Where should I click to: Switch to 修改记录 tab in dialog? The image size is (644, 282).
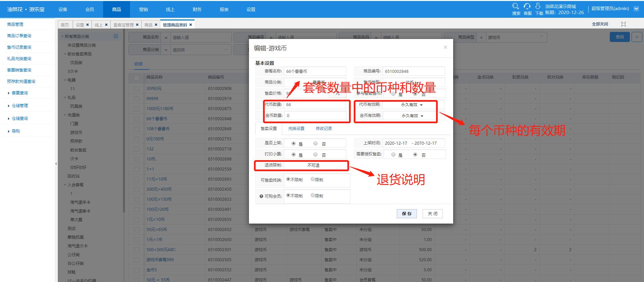[324, 128]
